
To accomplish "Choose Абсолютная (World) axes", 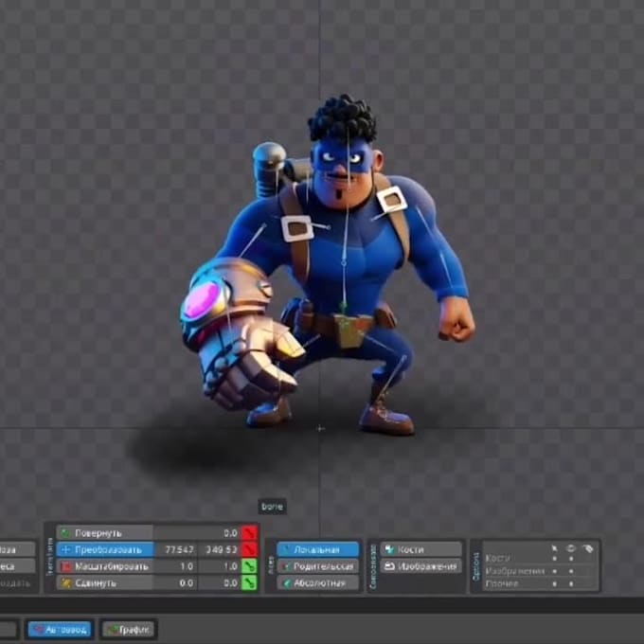I will pyautogui.click(x=318, y=582).
